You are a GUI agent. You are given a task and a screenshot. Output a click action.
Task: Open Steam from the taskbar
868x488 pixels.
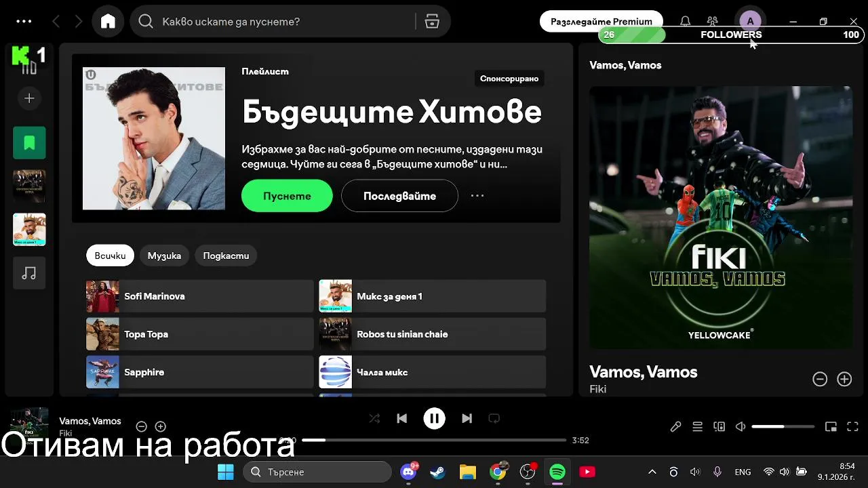pyautogui.click(x=438, y=472)
